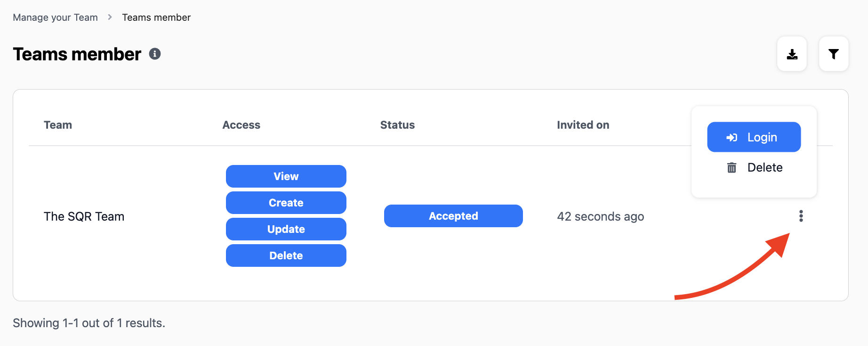
Task: Choose Login from the actions popup
Action: tap(754, 137)
